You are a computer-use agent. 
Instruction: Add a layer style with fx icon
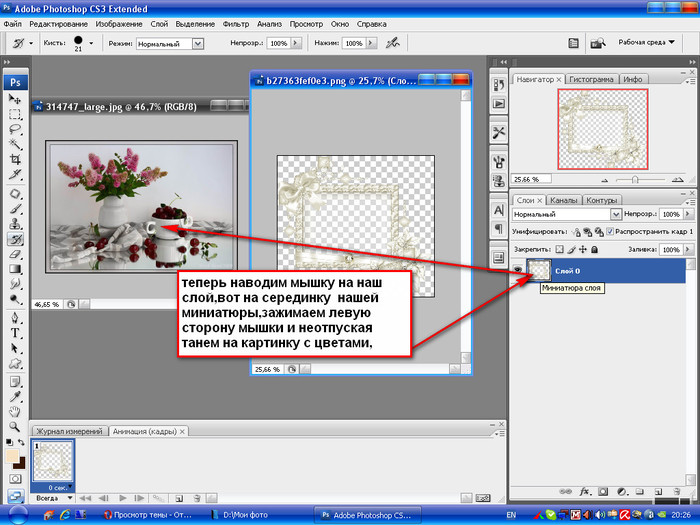[x=584, y=492]
